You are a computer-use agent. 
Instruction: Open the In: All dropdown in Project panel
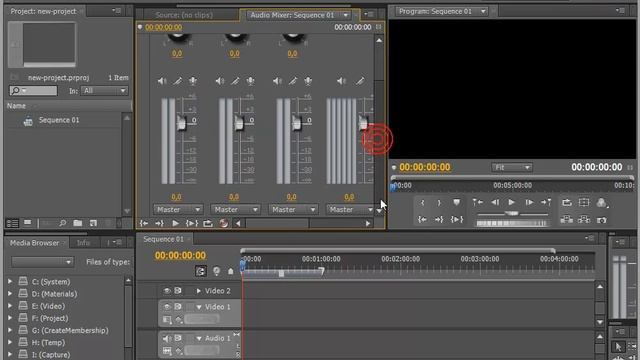click(104, 91)
